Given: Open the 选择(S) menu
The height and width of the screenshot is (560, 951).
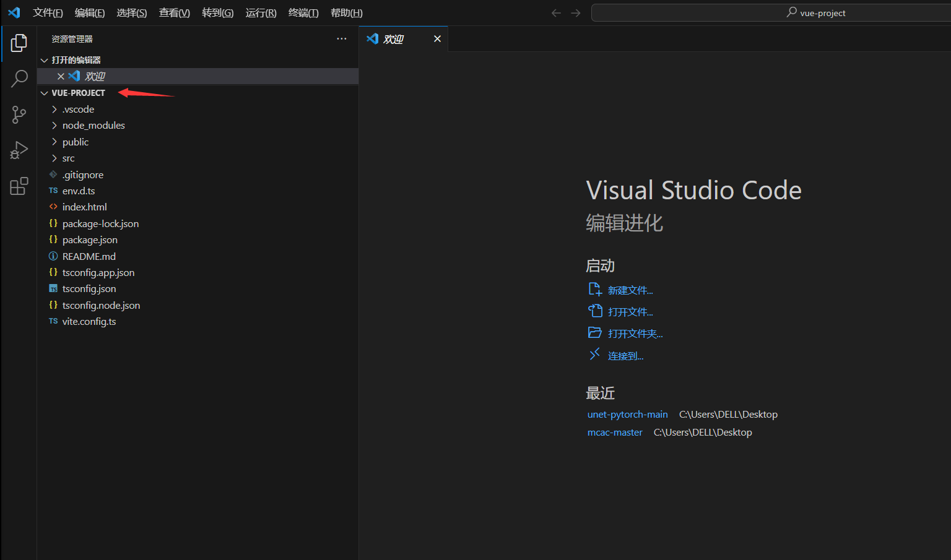Looking at the screenshot, I should point(132,13).
